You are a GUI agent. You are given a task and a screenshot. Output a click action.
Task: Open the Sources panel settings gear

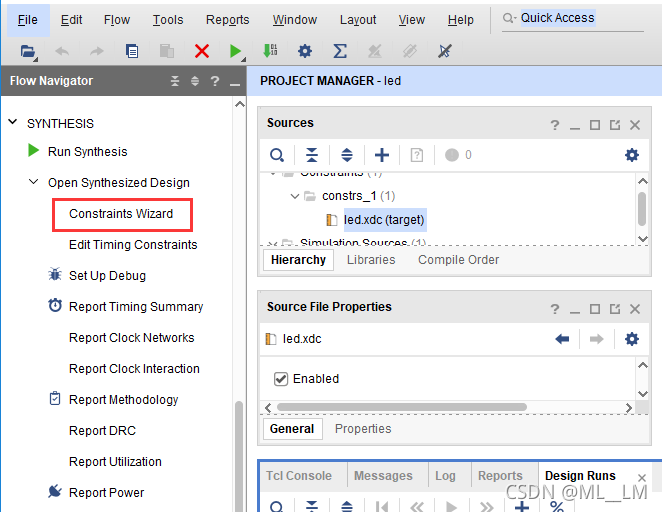[631, 155]
